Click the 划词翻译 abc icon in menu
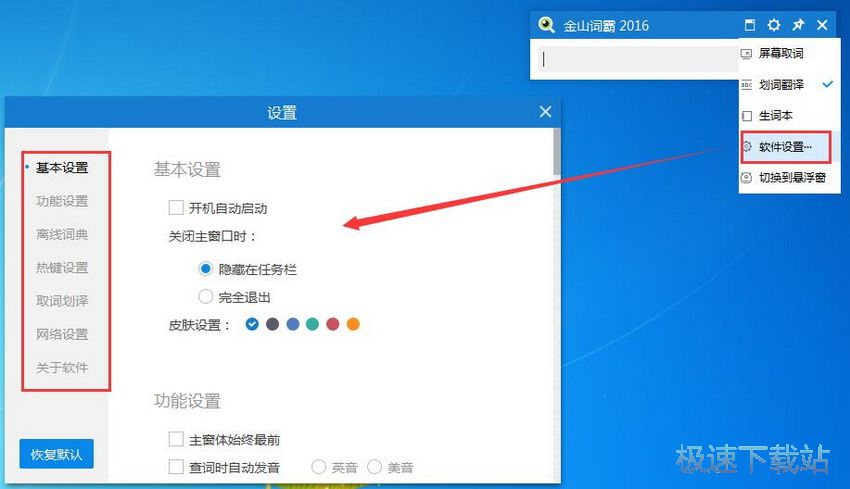The image size is (850, 489). click(746, 85)
